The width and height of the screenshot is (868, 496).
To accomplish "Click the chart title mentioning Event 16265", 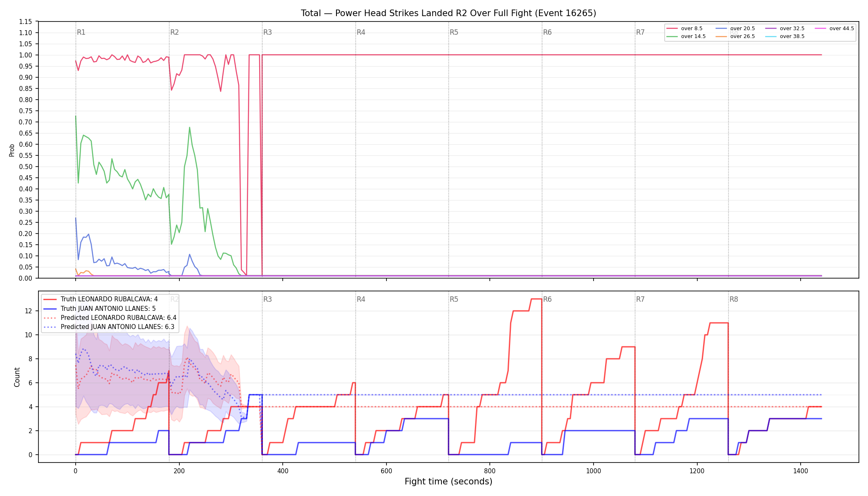I will pos(448,13).
